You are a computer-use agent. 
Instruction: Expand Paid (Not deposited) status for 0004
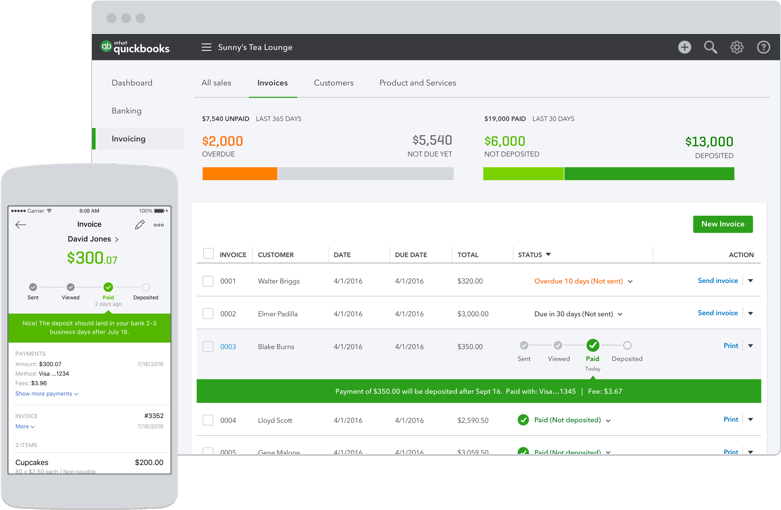tap(608, 420)
